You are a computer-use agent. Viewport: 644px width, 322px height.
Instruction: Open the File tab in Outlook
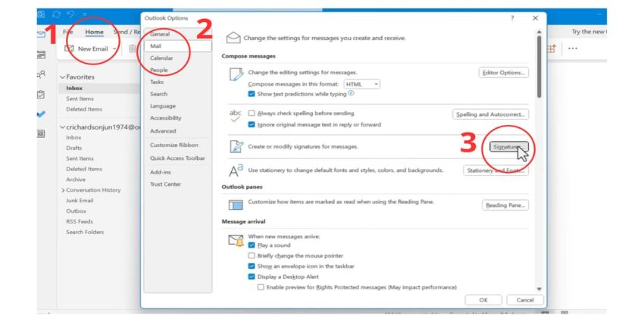[x=67, y=32]
